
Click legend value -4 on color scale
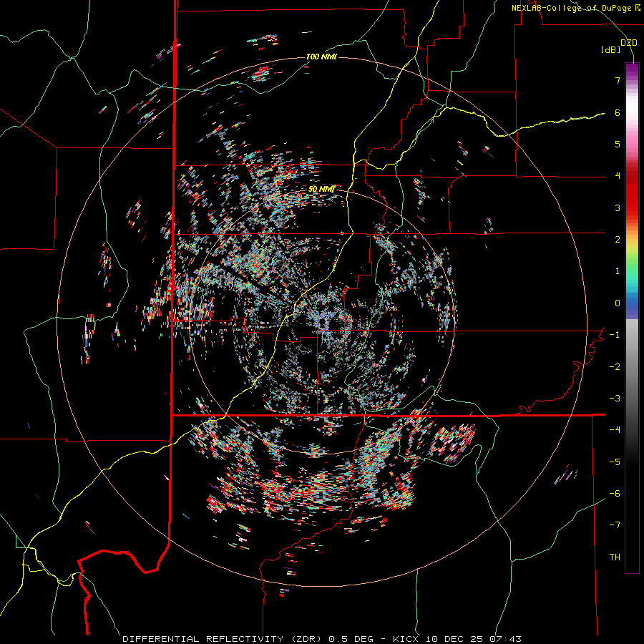click(615, 430)
